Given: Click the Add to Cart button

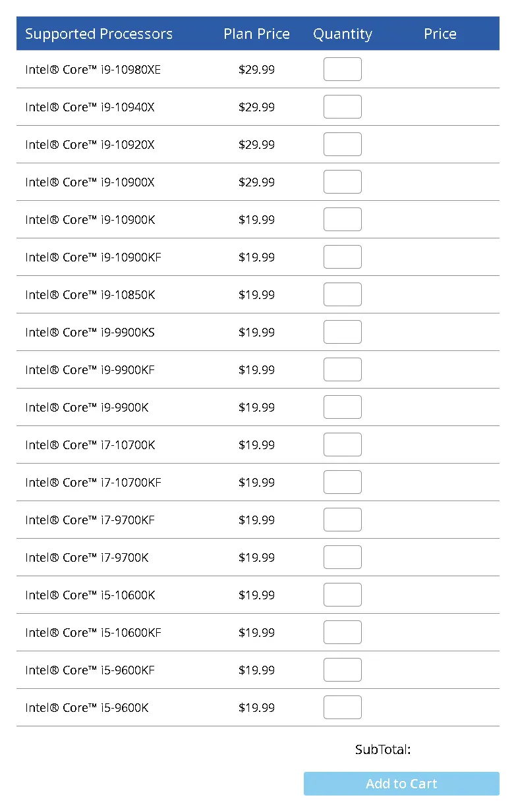Looking at the screenshot, I should pos(401,784).
